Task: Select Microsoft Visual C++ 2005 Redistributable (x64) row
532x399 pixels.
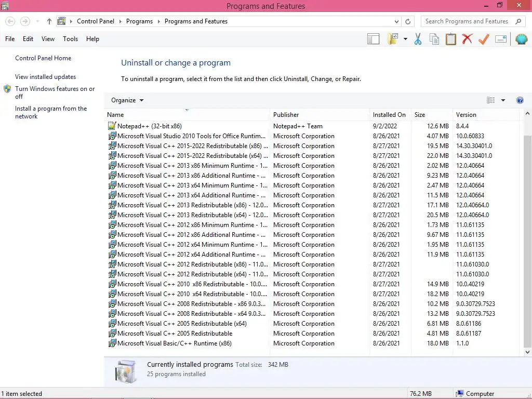Action: click(x=312, y=323)
